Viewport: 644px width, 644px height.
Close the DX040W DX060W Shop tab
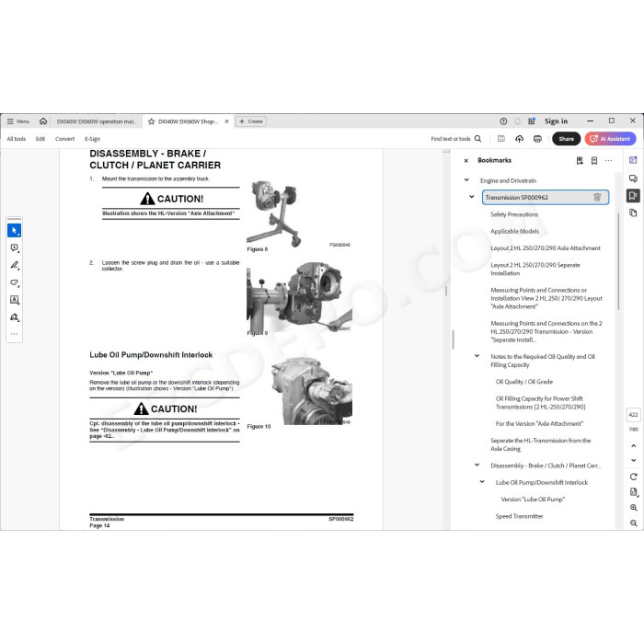pyautogui.click(x=226, y=121)
